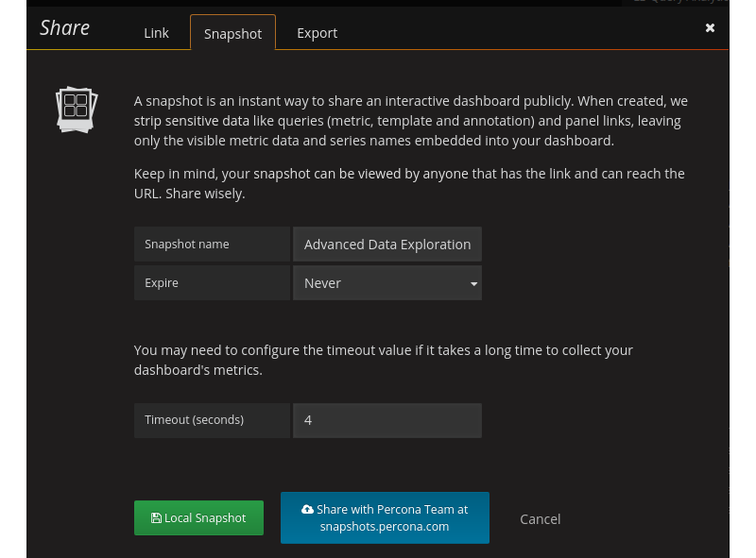The image size is (756, 558).
Task: Click the floppy disk icon on Local Snapshot
Action: click(156, 518)
